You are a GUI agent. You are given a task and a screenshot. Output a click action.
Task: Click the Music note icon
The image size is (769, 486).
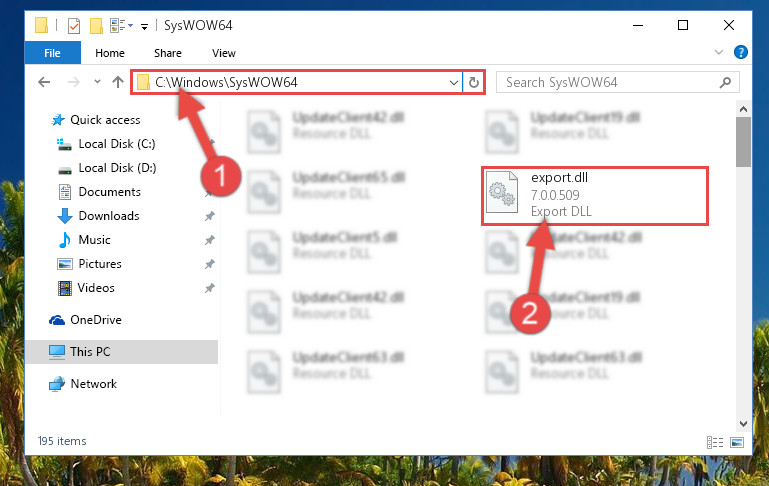pos(64,240)
